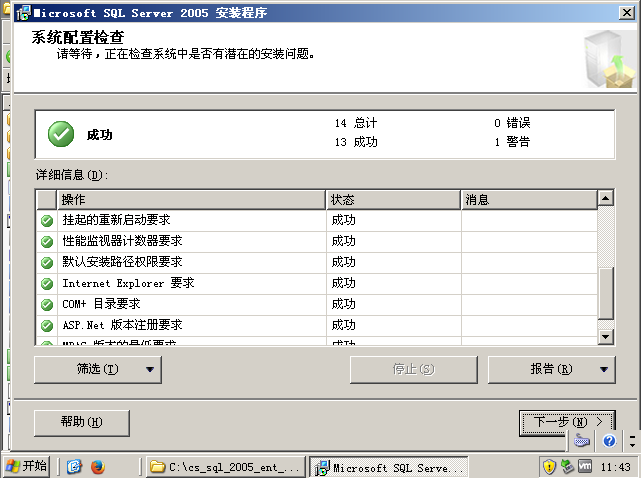Click status icon for 挂起的重新启动要求 row
Viewport: 641px width, 478px height.
[47, 221]
